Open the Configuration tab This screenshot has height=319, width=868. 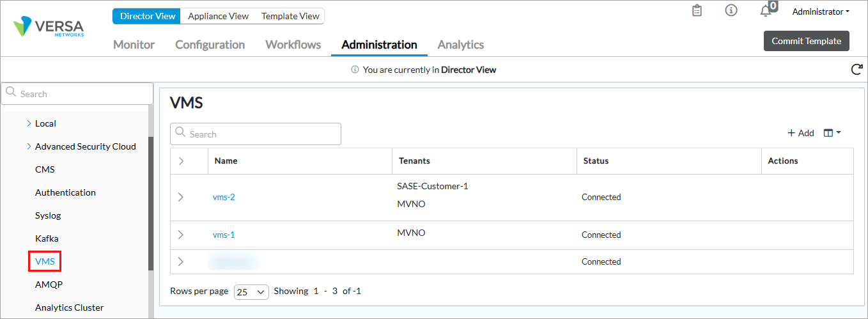click(x=210, y=45)
